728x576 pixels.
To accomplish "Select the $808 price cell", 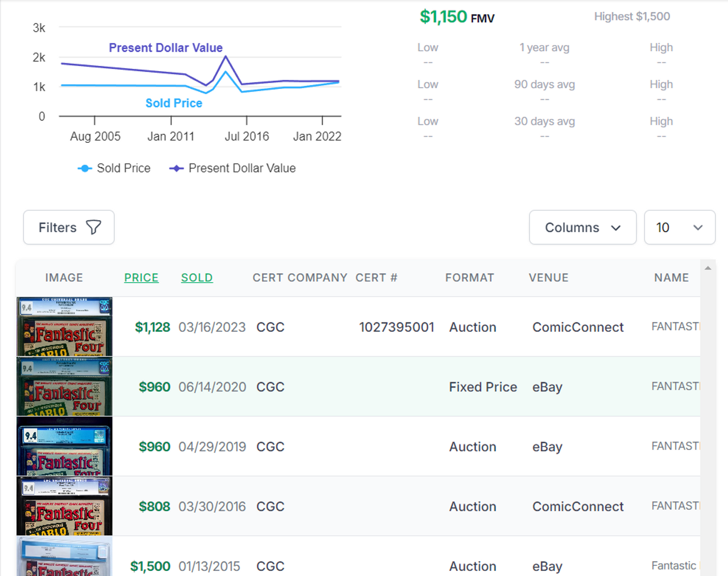I will tap(154, 507).
